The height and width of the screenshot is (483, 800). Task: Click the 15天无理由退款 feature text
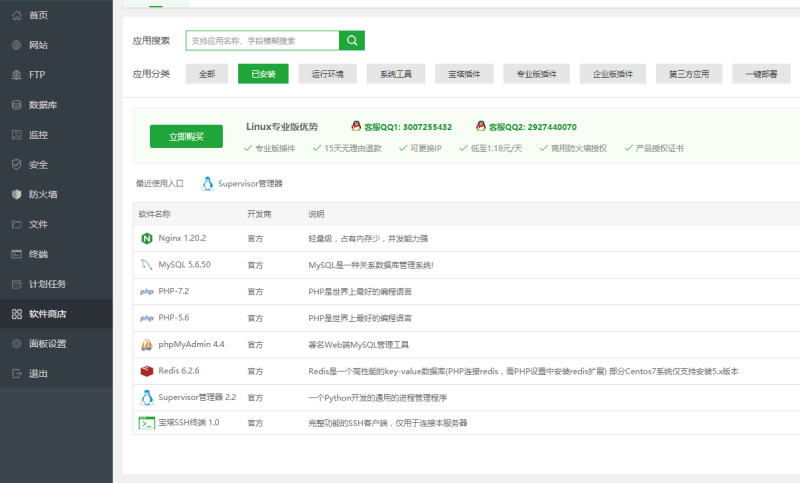353,148
